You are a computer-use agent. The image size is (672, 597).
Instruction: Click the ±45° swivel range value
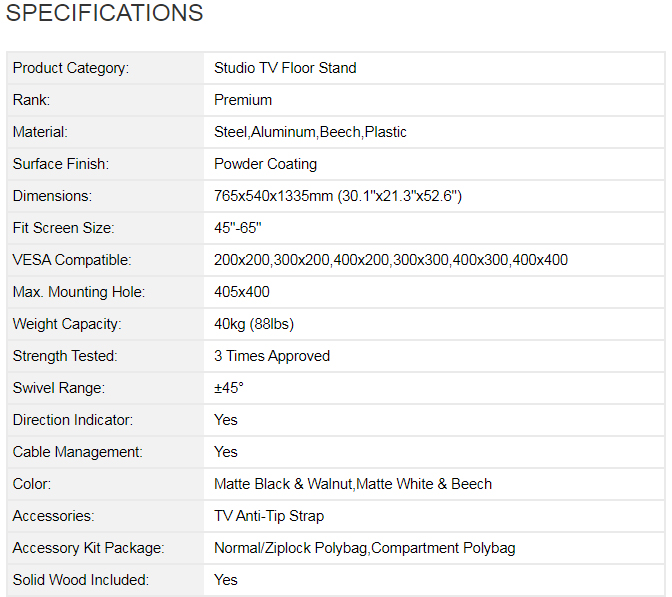[229, 388]
